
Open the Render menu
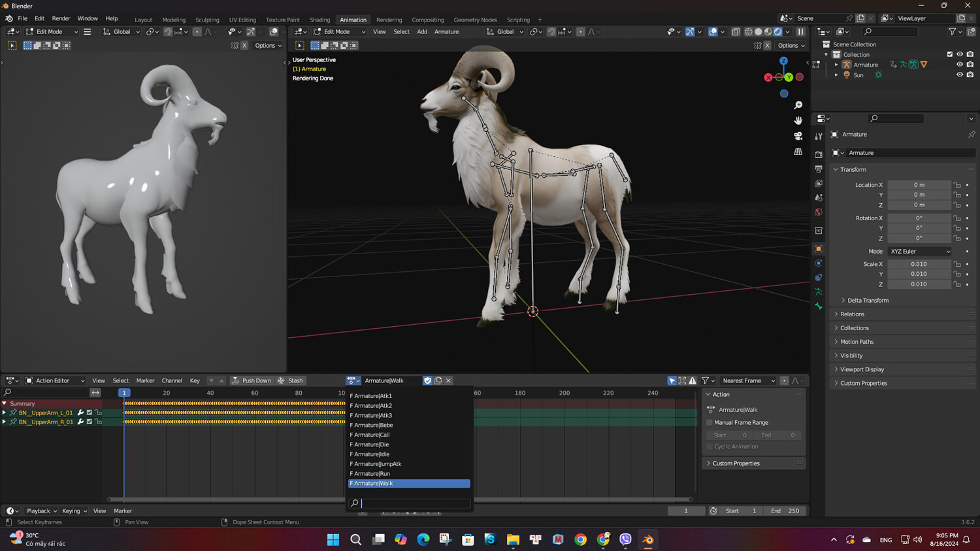(61, 18)
